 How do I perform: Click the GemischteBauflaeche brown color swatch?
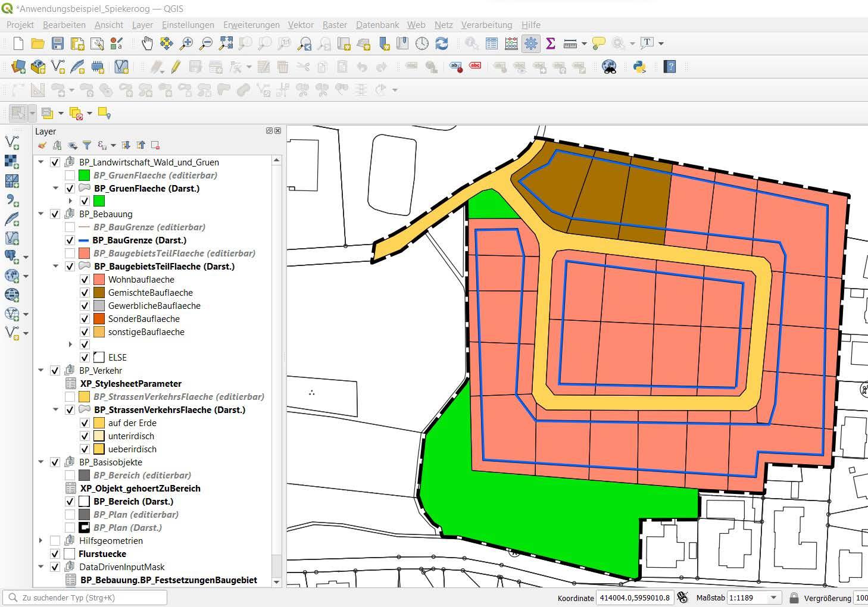(99, 293)
